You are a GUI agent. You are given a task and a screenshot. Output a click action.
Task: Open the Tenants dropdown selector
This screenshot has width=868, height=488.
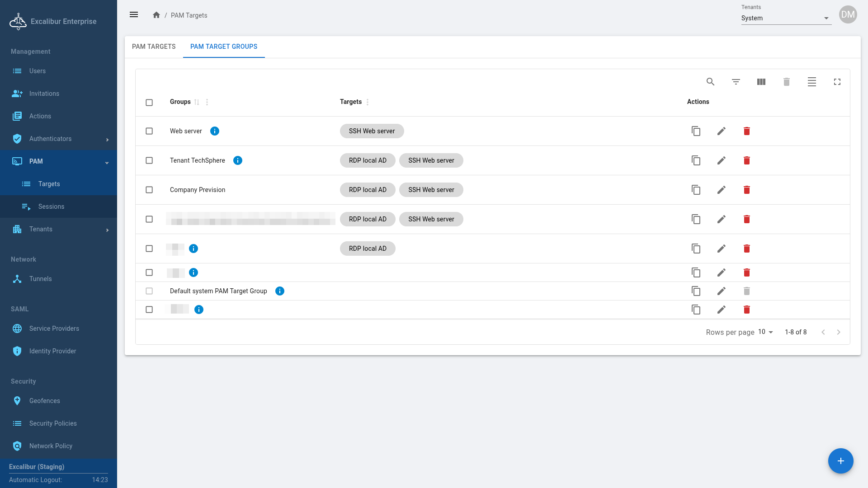(x=786, y=18)
